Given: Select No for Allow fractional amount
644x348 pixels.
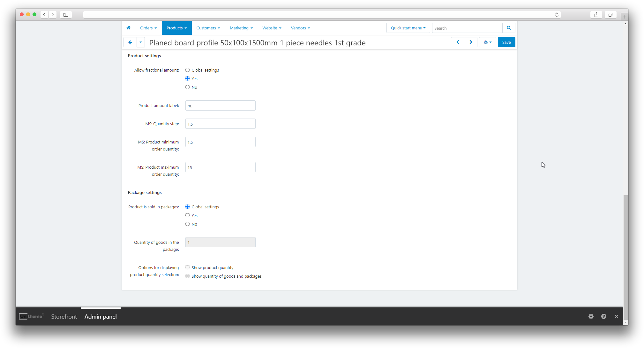Looking at the screenshot, I should 188,87.
